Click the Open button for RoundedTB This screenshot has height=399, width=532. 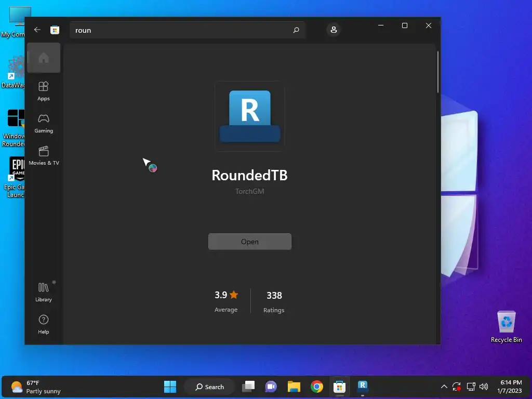tap(250, 242)
